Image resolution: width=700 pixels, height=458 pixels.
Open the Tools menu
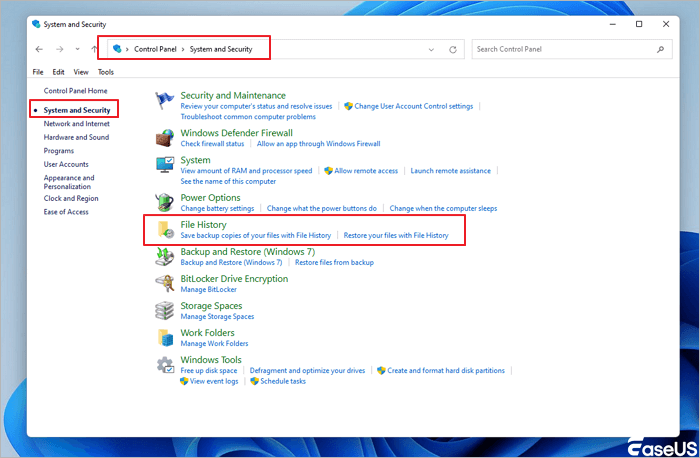[106, 72]
